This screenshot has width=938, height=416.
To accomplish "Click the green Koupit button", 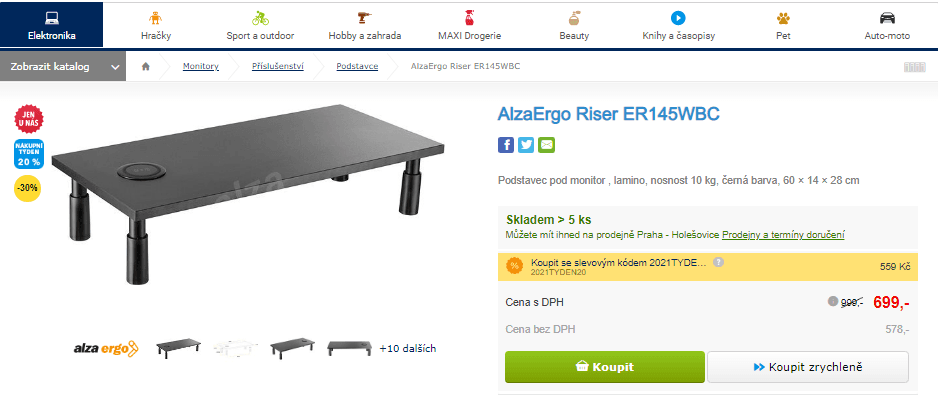I will click(x=605, y=367).
